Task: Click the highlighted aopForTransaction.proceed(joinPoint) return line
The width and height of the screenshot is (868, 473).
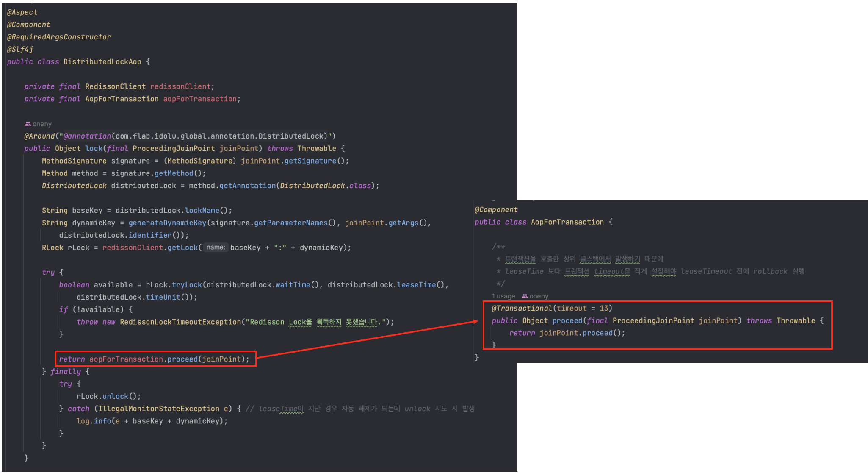Action: click(x=155, y=359)
